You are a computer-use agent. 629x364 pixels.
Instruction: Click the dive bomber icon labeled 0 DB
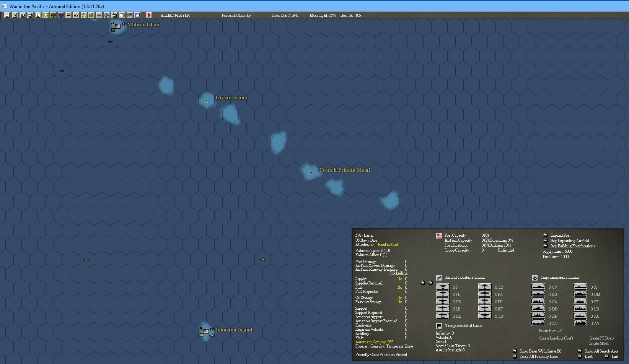[443, 301]
